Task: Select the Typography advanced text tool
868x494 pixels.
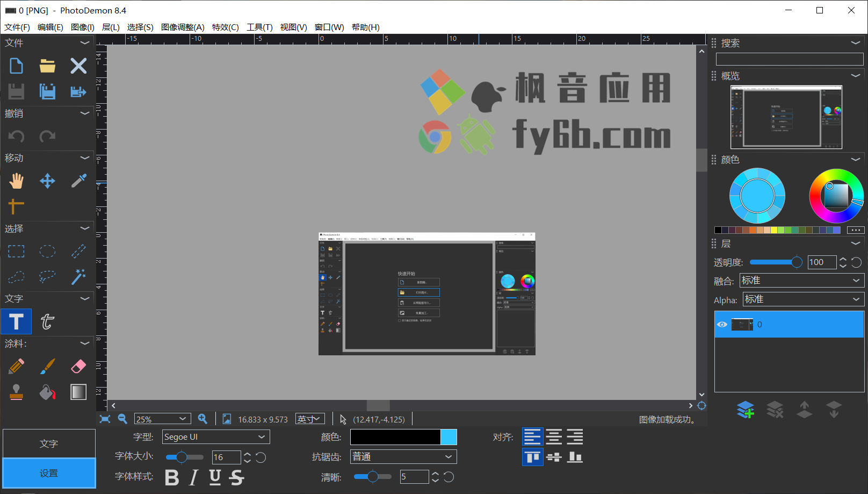Action: point(47,321)
